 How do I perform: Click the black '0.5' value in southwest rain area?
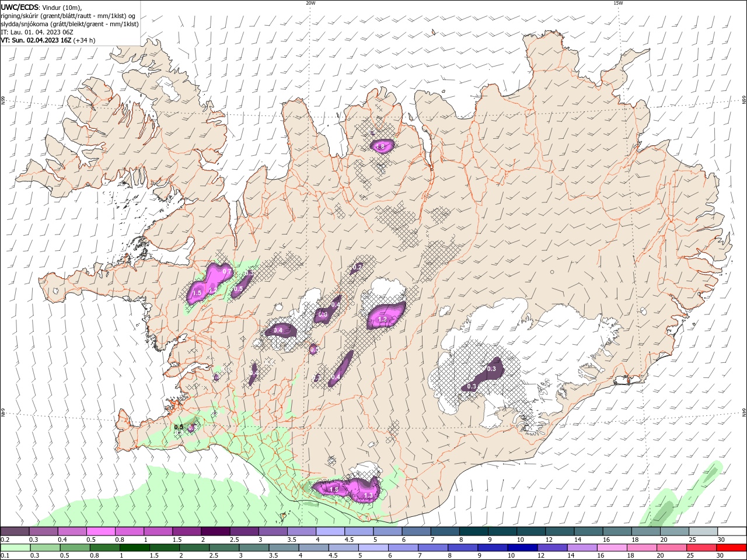tap(179, 427)
